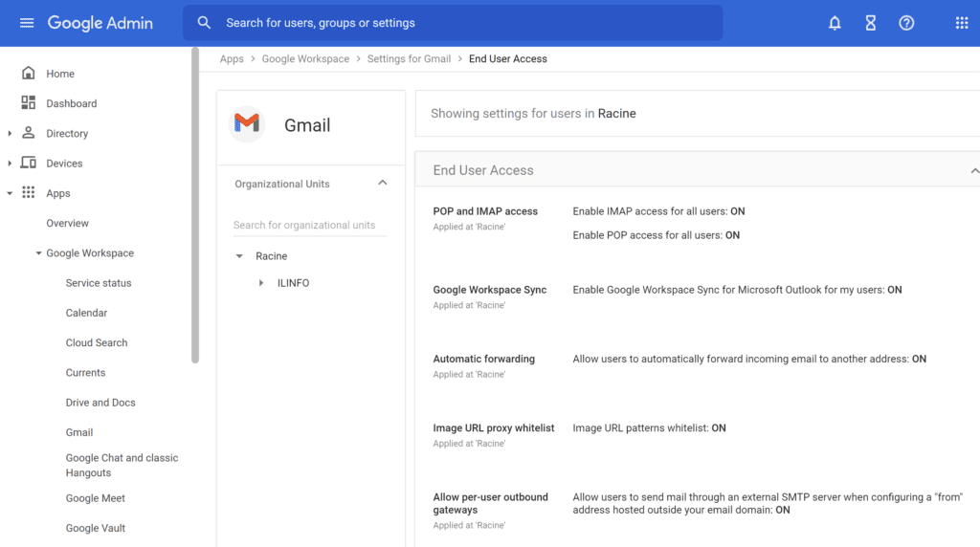The height and width of the screenshot is (547, 980).
Task: Open Devices section label
Action: pyautogui.click(x=64, y=164)
